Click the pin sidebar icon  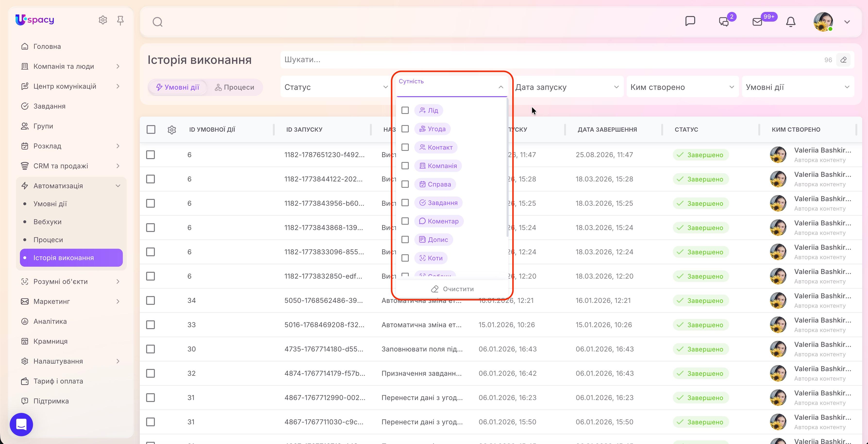pyautogui.click(x=120, y=21)
